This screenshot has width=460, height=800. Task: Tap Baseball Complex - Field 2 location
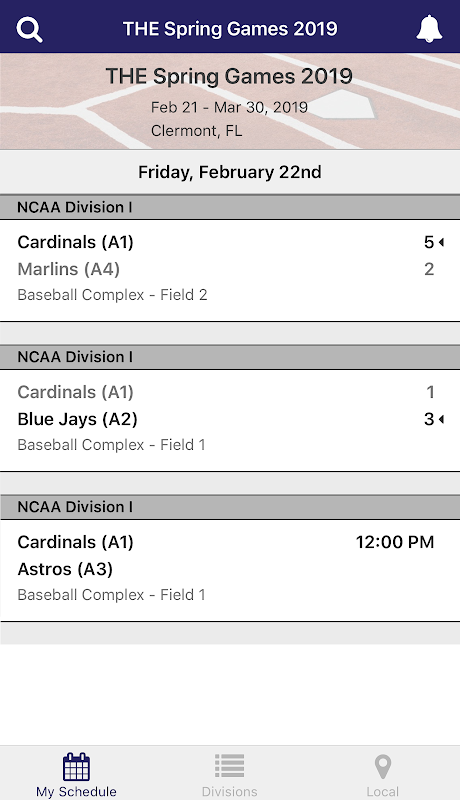tap(112, 295)
